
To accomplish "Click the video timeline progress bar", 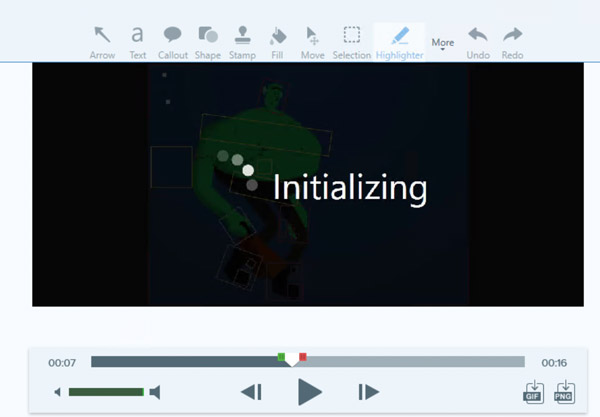I will pyautogui.click(x=308, y=362).
